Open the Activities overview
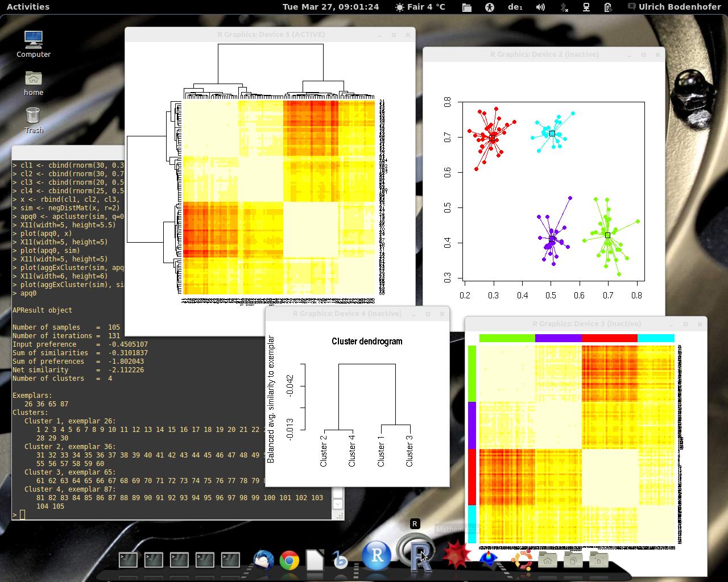The width and height of the screenshot is (728, 582). click(x=28, y=7)
